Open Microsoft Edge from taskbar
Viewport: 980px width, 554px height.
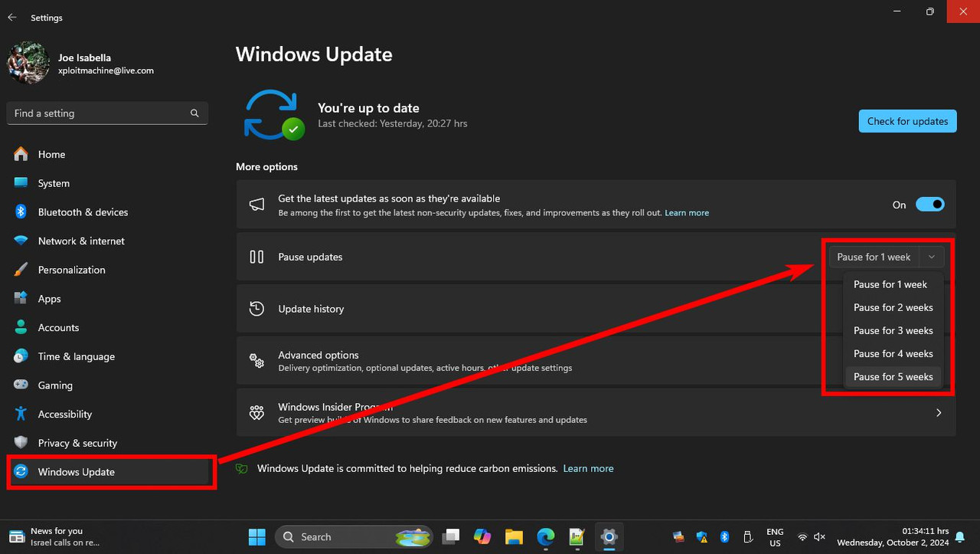546,537
